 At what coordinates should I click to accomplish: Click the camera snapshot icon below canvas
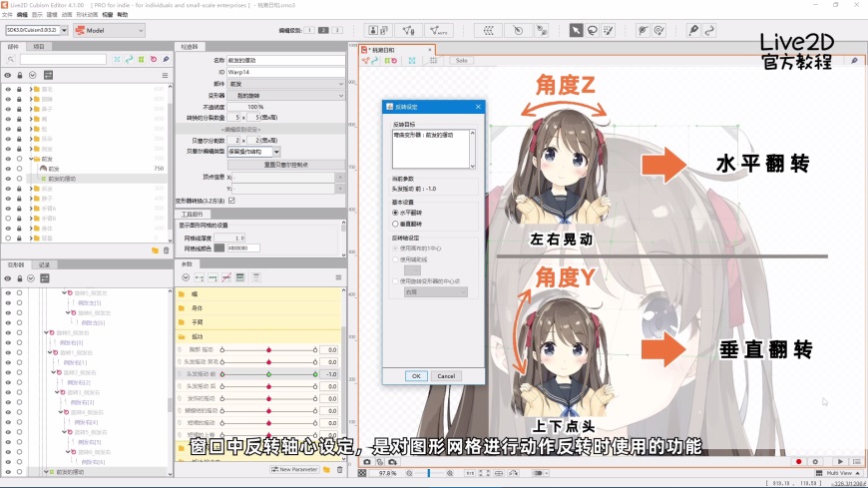point(367,461)
